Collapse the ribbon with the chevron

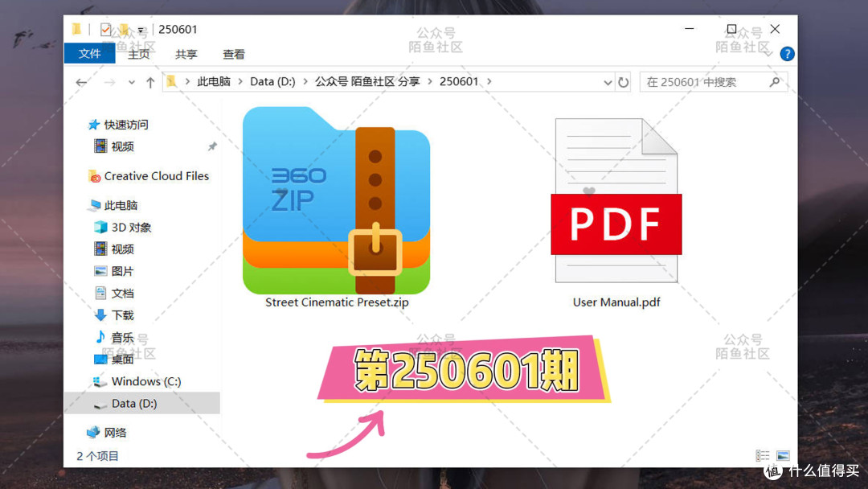pos(768,54)
